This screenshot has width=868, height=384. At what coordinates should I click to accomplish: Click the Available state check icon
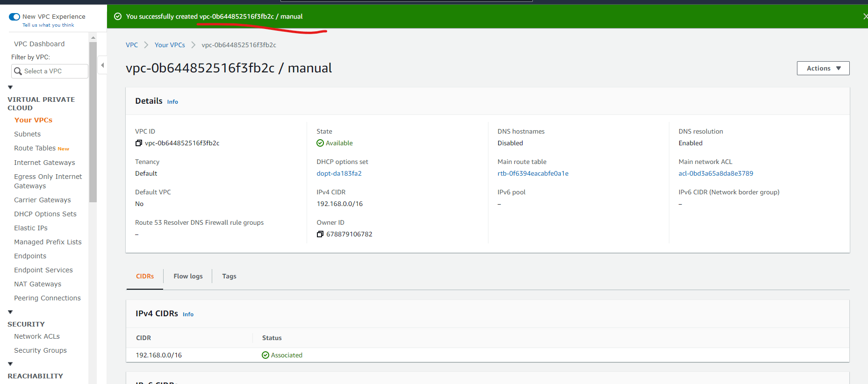click(x=320, y=143)
